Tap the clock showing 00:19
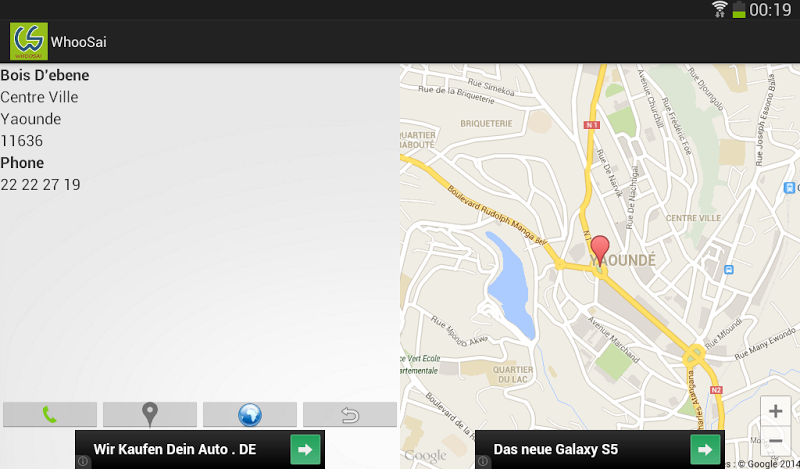 (x=770, y=10)
